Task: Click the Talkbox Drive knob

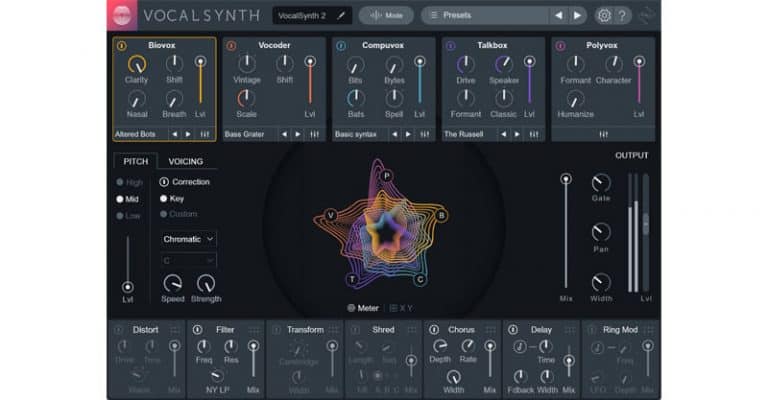Action: [x=465, y=64]
